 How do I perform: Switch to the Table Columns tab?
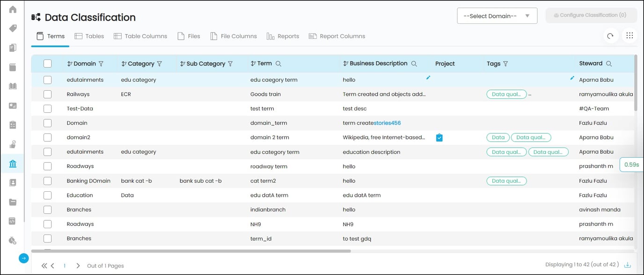pyautogui.click(x=140, y=36)
